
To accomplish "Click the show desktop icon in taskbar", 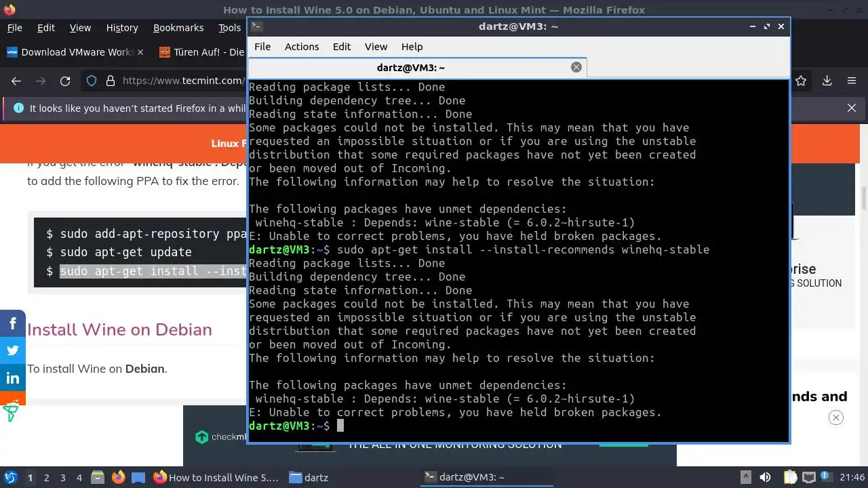I will coord(138,477).
